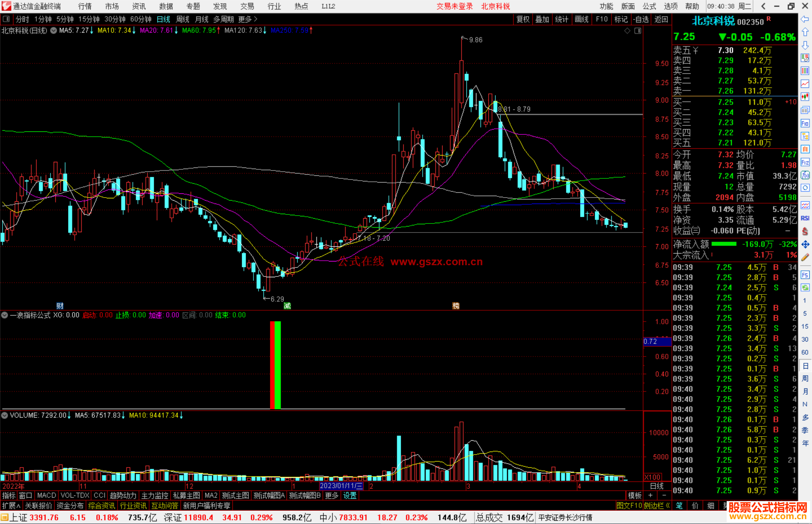The width and height of the screenshot is (812, 524).
Task: Click the back arrow sidebar icon
Action: (x=805, y=19)
